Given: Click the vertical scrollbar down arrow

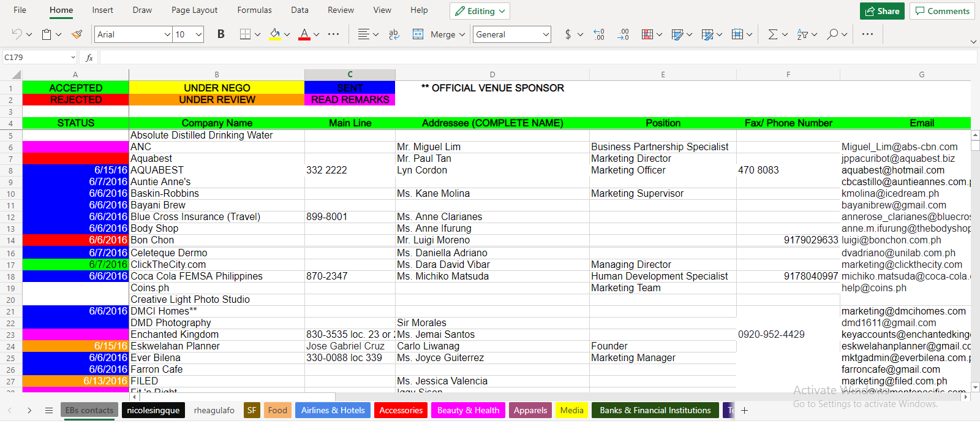Looking at the screenshot, I should (x=975, y=387).
